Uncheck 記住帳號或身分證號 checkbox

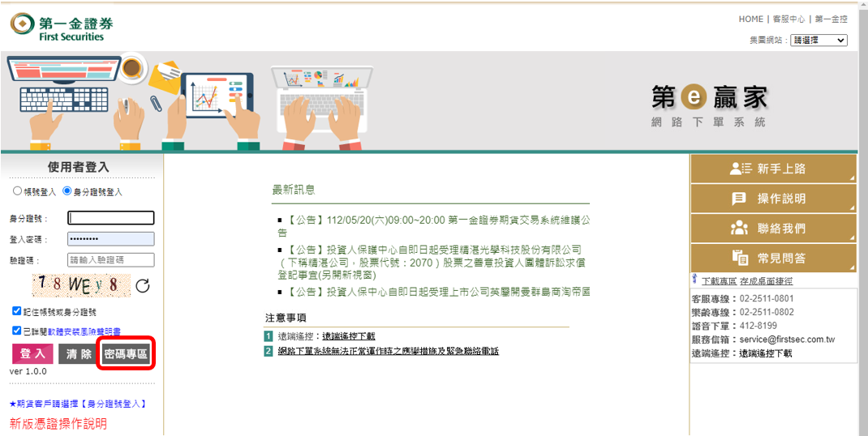[x=17, y=311]
